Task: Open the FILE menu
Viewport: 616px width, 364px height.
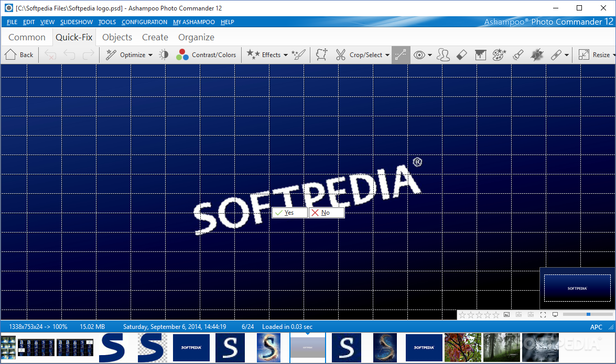Action: click(x=12, y=22)
